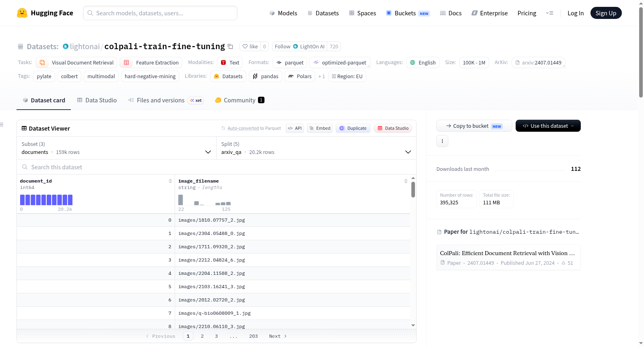Viewport: 644px width, 347px height.
Task: Open the Datasets navigation link
Action: [x=323, y=13]
